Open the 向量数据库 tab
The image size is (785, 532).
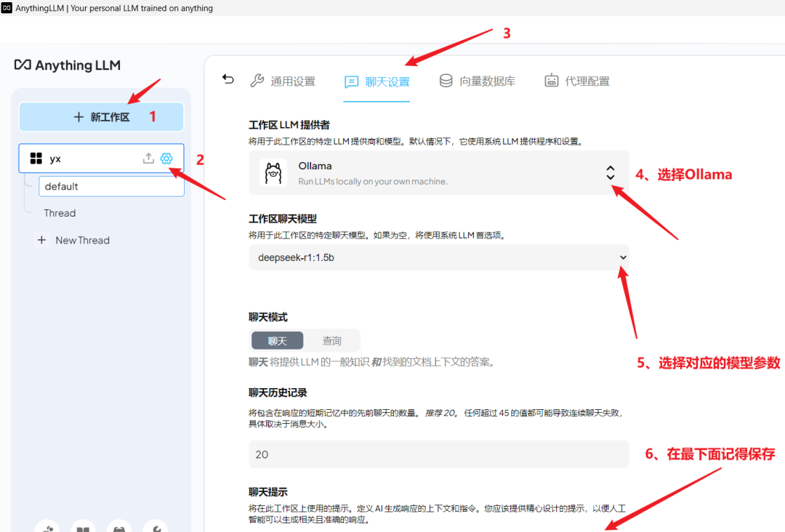point(478,81)
